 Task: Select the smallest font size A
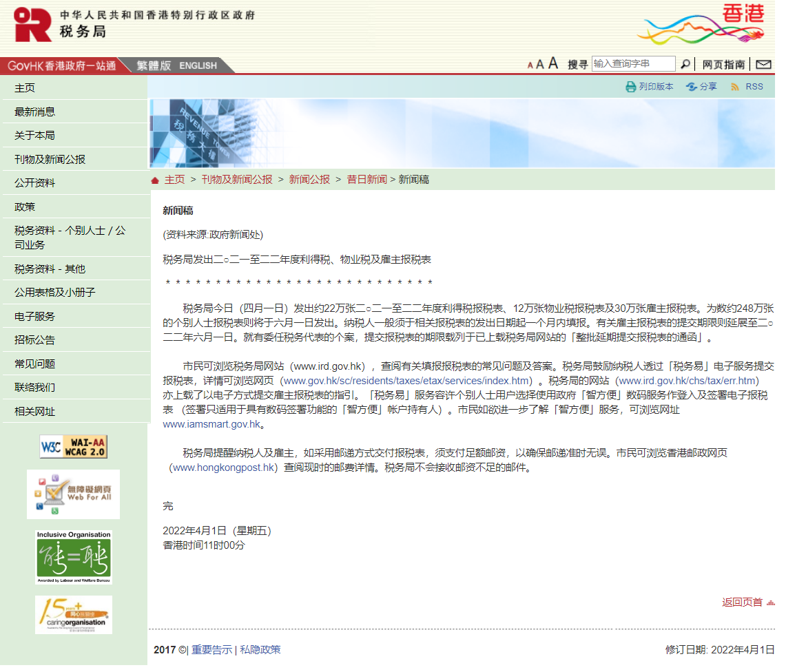click(530, 65)
